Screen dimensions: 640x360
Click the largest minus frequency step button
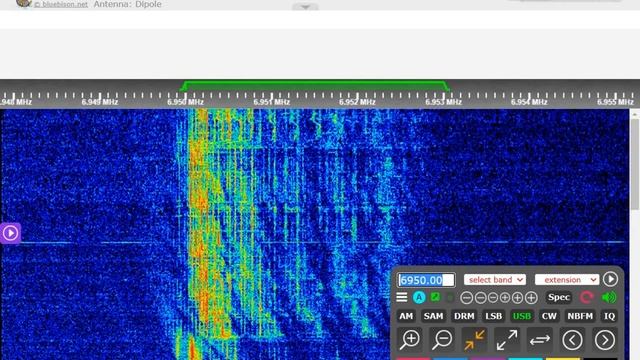(467, 298)
